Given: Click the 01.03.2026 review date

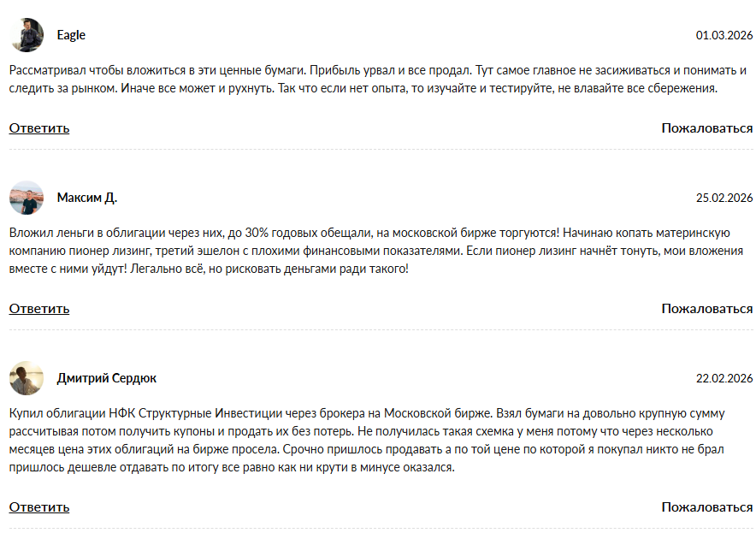Looking at the screenshot, I should pyautogui.click(x=724, y=36).
